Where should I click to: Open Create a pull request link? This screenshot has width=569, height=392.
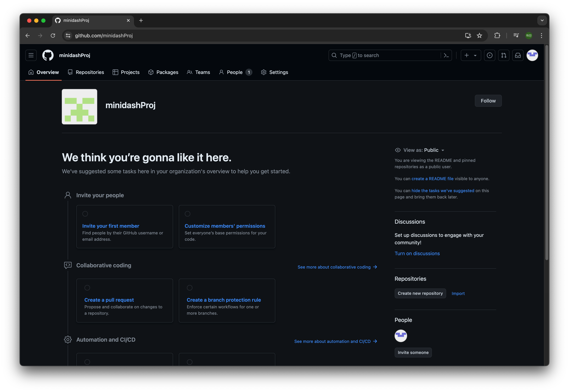coord(109,300)
